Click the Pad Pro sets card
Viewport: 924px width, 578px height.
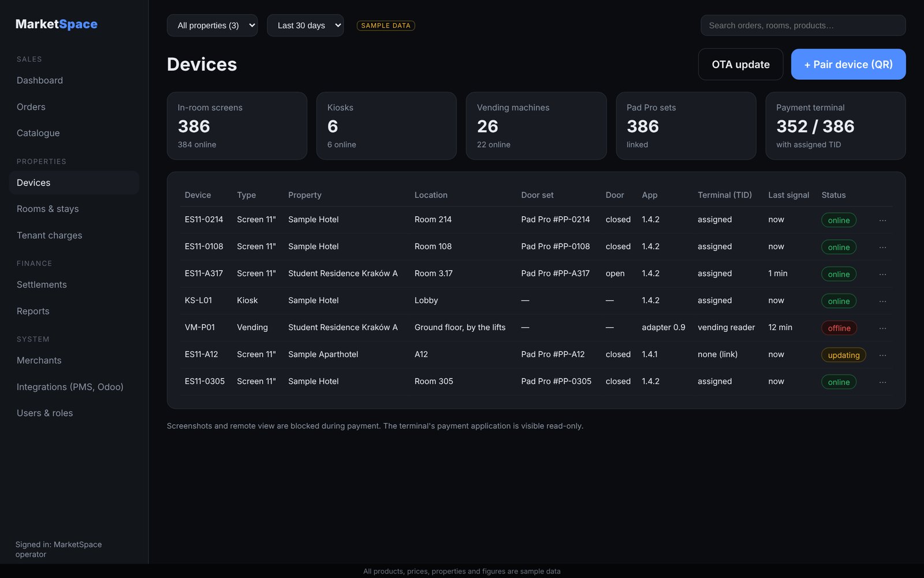tap(686, 126)
